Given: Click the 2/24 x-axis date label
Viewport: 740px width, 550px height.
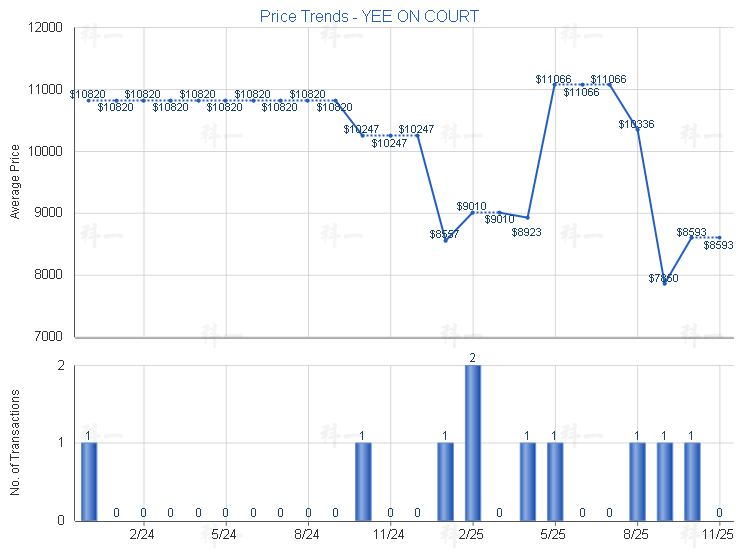Looking at the screenshot, I should coord(143,535).
